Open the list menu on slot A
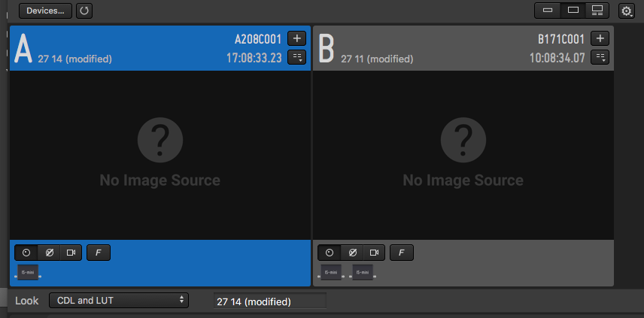644x318 pixels. coord(296,57)
